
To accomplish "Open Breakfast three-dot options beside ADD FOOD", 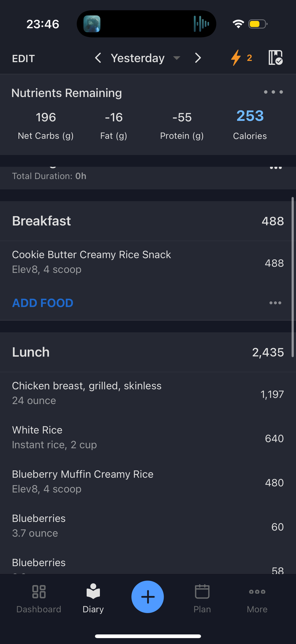I will (x=275, y=303).
